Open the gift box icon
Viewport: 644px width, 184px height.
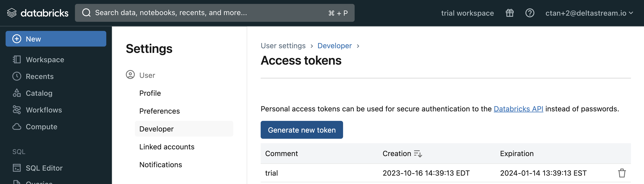pos(510,13)
